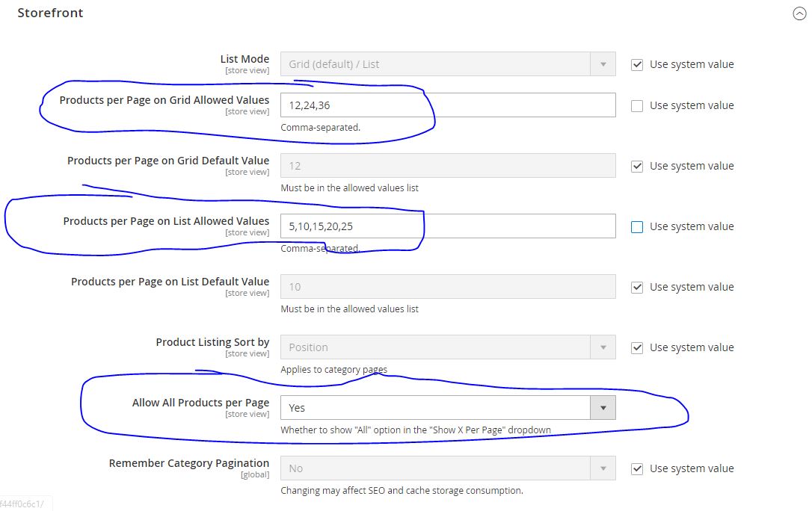This screenshot has height=511, width=812.
Task: Enable Use system value for Grid Allowed Values
Action: (636, 105)
